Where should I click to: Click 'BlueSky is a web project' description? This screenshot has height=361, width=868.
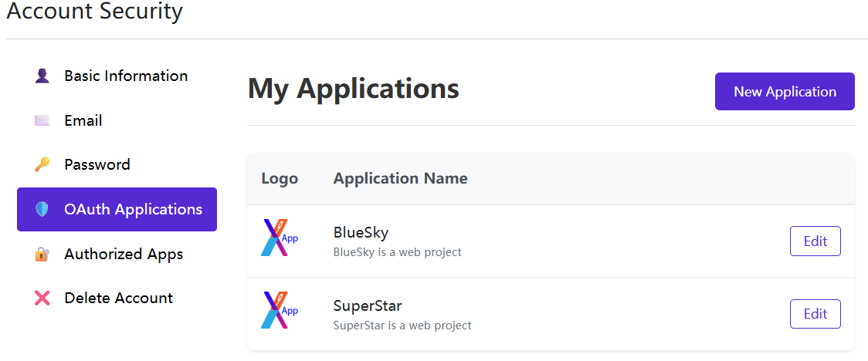coord(398,252)
